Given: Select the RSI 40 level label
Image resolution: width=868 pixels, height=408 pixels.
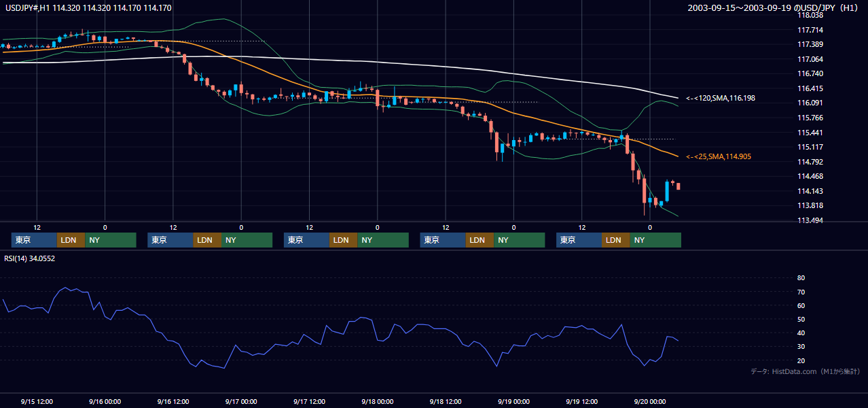Looking at the screenshot, I should click(x=801, y=333).
